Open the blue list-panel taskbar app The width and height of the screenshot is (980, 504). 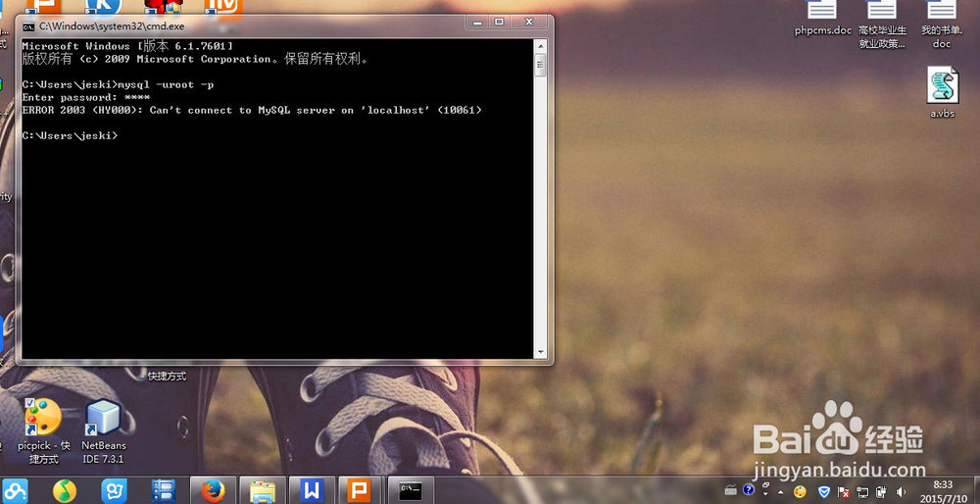(x=164, y=491)
